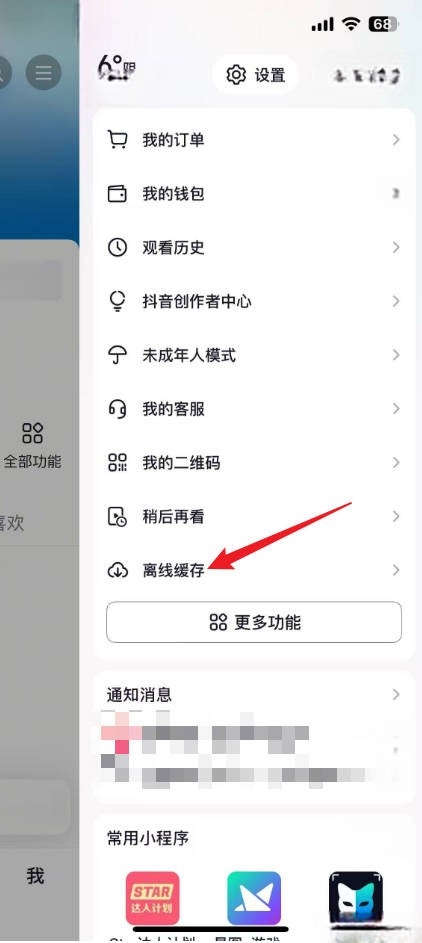Open the blue-purple mini program thumbnail
Viewport: 422px width, 943px height.
click(x=254, y=898)
